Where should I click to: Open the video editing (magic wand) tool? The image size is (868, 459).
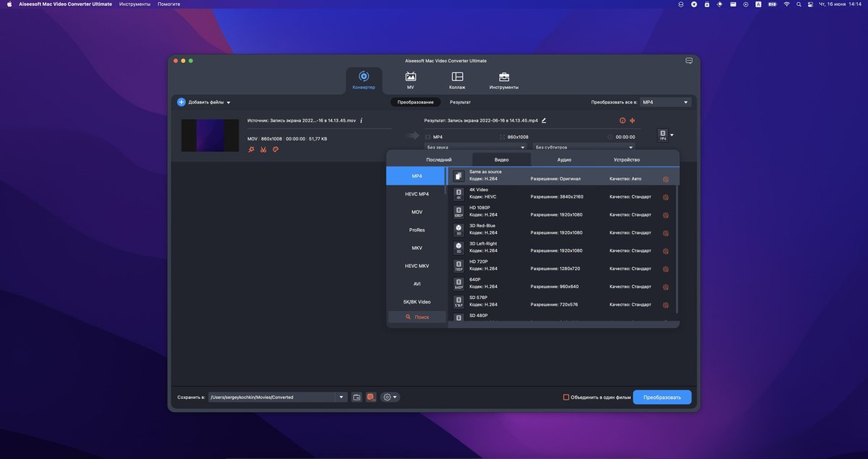pyautogui.click(x=250, y=150)
